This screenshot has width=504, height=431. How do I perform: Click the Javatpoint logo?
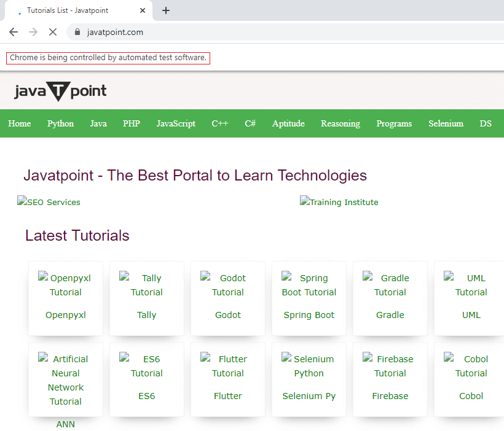pos(60,91)
